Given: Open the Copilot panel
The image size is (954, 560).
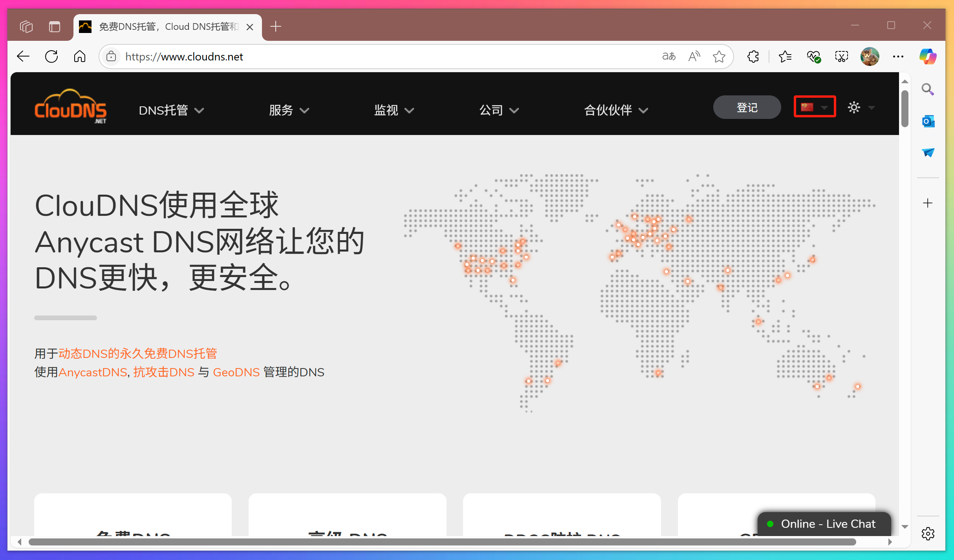Looking at the screenshot, I should (928, 56).
